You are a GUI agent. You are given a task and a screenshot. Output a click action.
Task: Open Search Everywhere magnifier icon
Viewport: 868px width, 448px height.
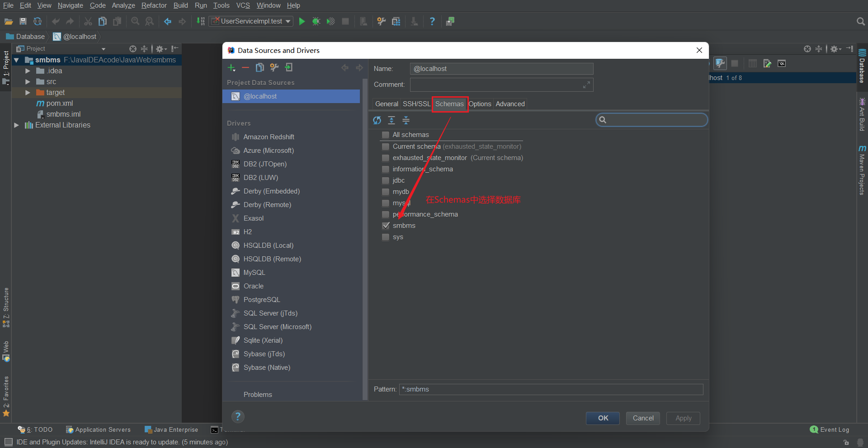861,21
